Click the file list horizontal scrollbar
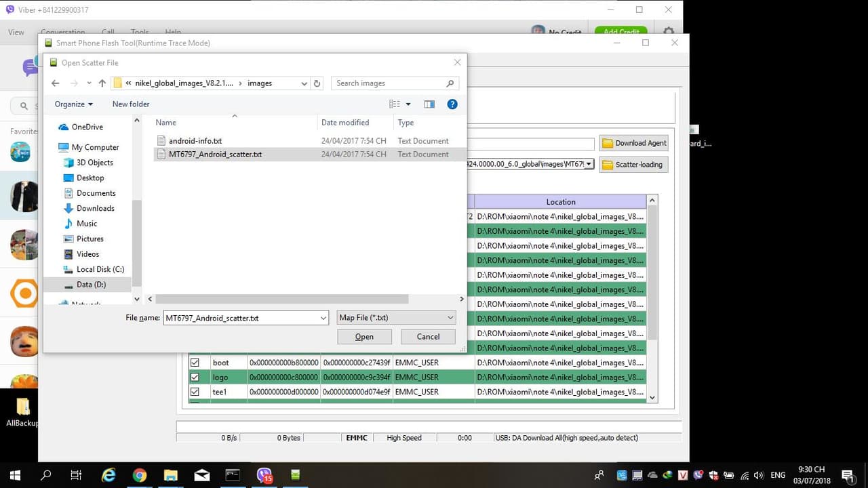This screenshot has height=488, width=868. pos(283,299)
